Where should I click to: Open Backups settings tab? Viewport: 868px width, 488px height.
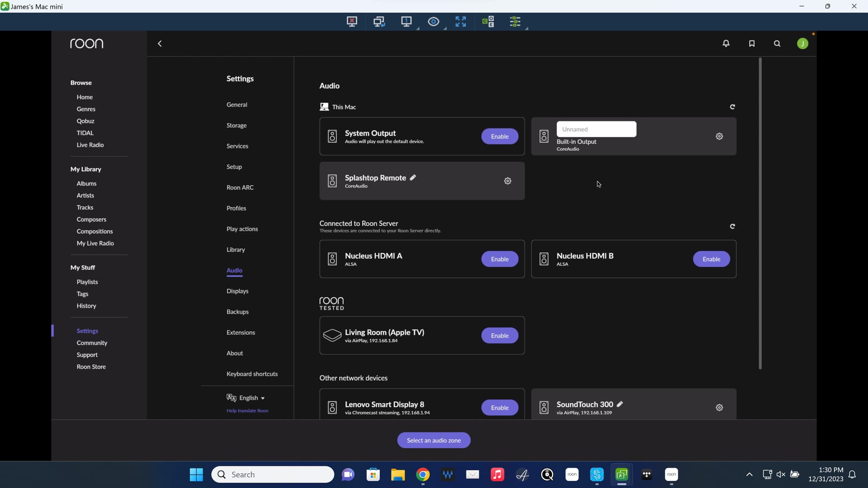point(237,312)
